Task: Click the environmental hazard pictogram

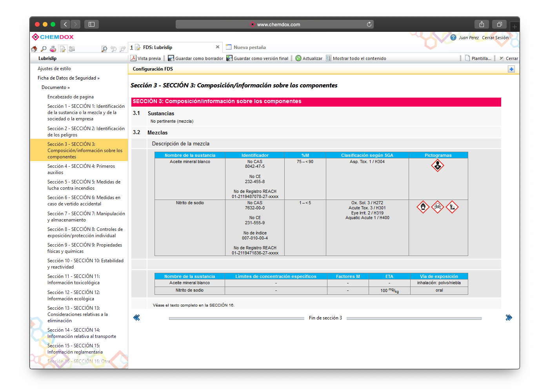Action: point(452,207)
